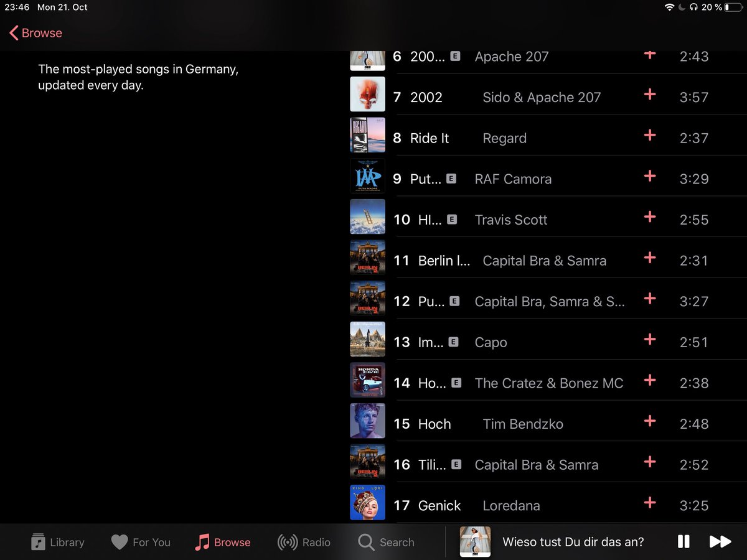Image resolution: width=747 pixels, height=560 pixels.
Task: Select the For You heart icon
Action: point(120,541)
